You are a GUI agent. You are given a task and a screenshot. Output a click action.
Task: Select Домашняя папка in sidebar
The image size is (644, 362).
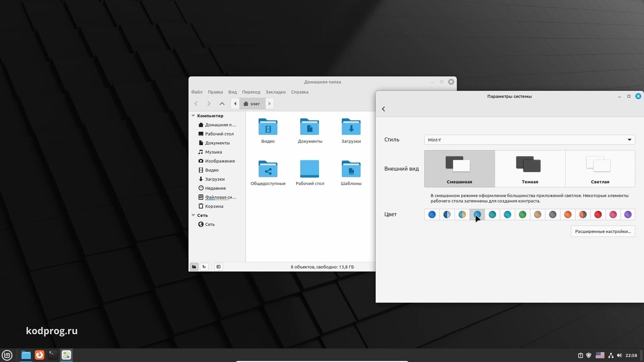click(217, 125)
